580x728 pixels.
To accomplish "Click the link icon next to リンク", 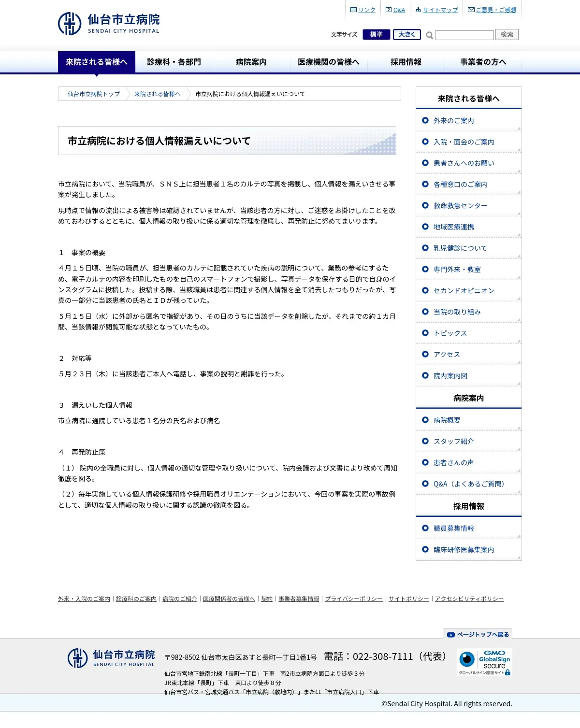I will click(x=353, y=10).
